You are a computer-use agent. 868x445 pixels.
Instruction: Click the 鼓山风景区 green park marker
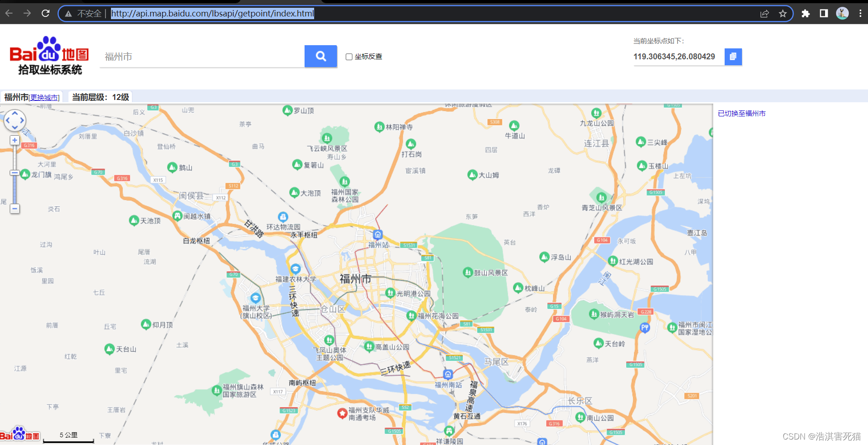point(468,272)
